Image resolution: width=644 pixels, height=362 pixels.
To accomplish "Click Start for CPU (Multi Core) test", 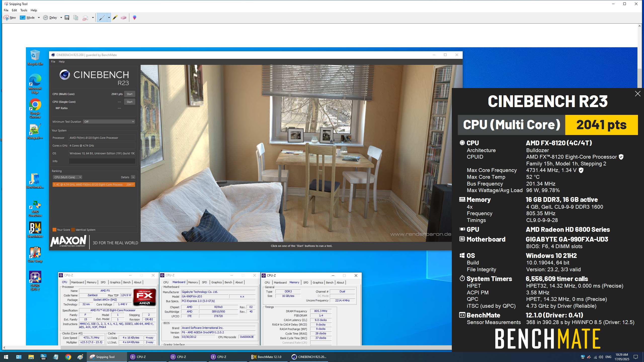I will [x=130, y=94].
